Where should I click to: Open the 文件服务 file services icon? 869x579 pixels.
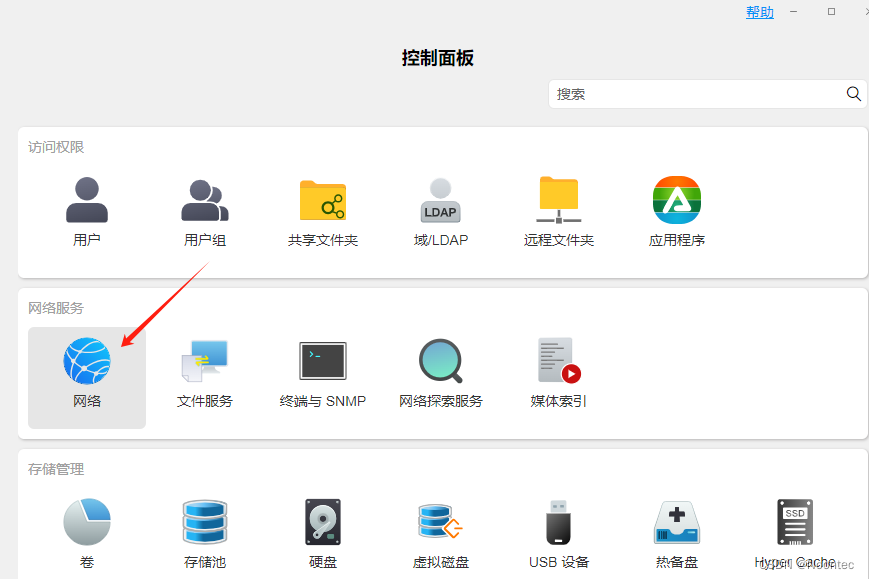point(205,361)
